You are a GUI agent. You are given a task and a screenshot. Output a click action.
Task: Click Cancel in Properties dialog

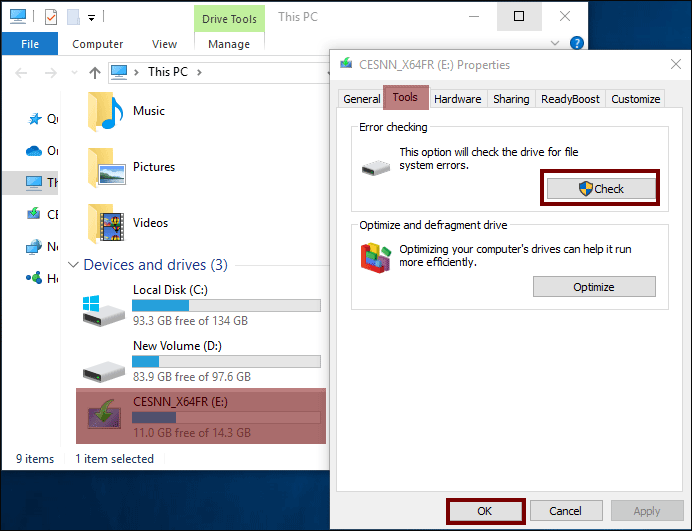pos(566,511)
